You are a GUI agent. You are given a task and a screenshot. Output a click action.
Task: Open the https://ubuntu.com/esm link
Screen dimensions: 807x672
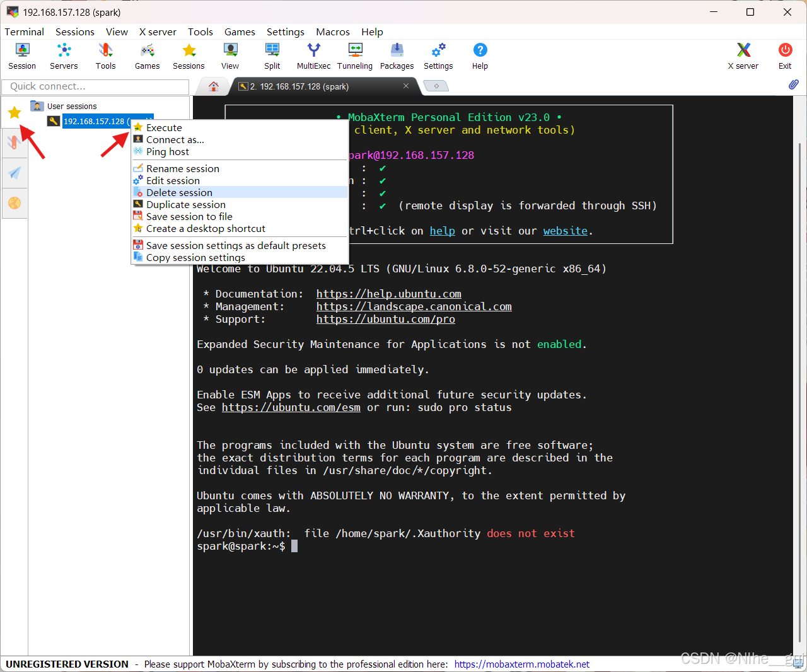(291, 407)
